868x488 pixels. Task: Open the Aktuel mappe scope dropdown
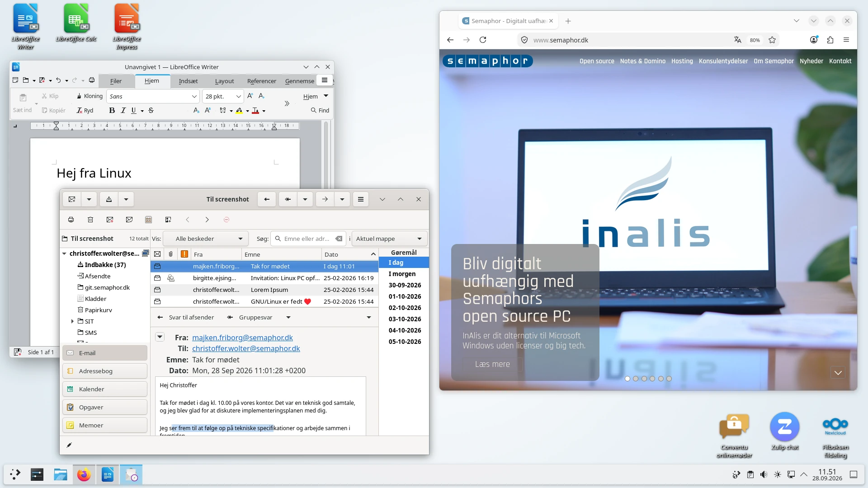389,239
